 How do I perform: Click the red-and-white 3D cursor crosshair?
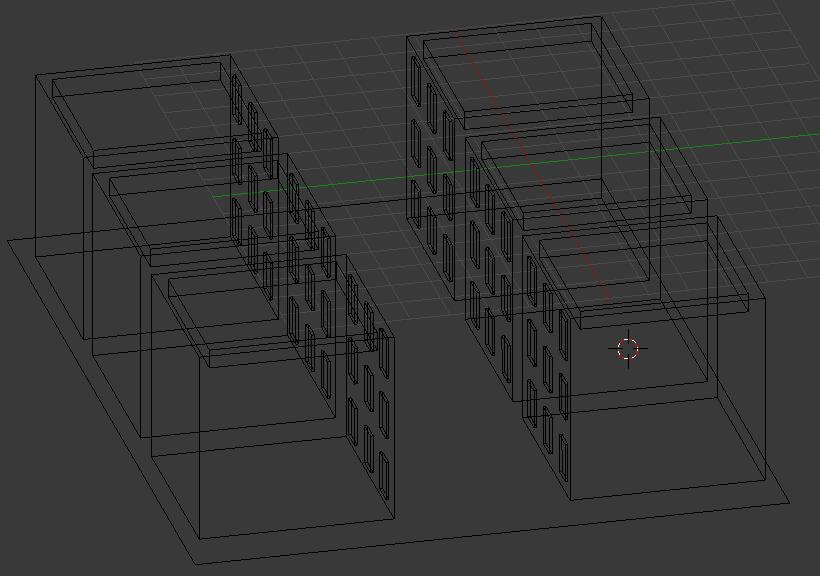tap(628, 349)
